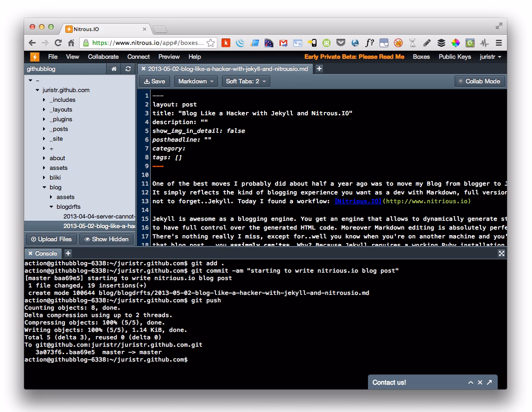Click the home icon in file panel
Viewport: 532px width, 412px height.
pos(114,69)
